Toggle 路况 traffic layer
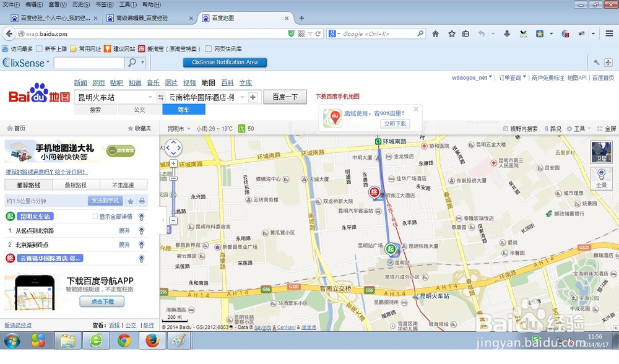Screen dimensions: 619x364 [553, 129]
